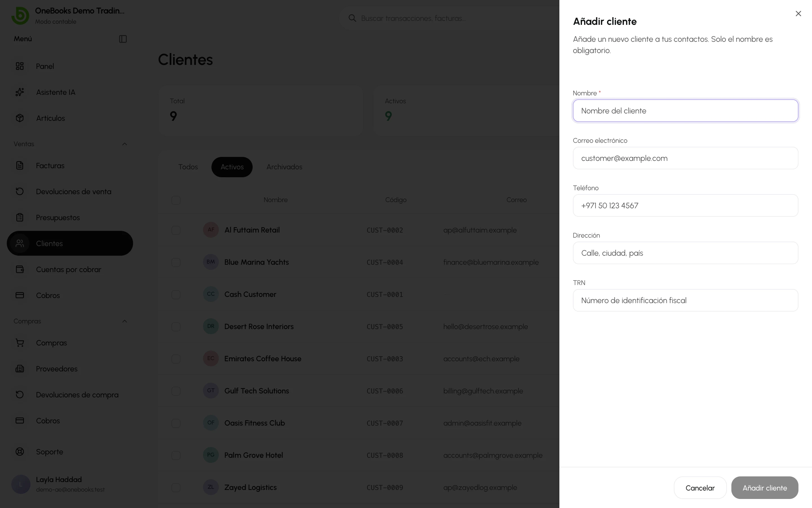Click email finance@bluemarina.example
The width and height of the screenshot is (812, 508).
(x=491, y=262)
